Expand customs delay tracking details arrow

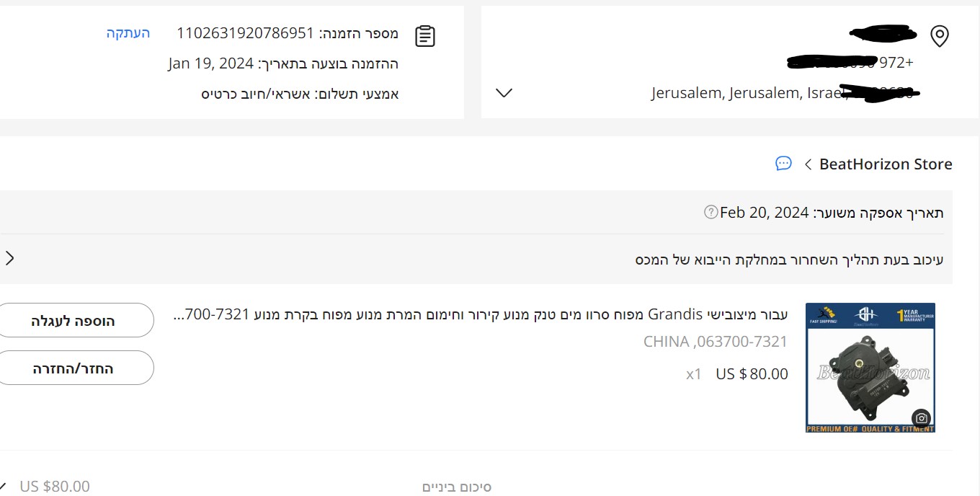pos(9,258)
